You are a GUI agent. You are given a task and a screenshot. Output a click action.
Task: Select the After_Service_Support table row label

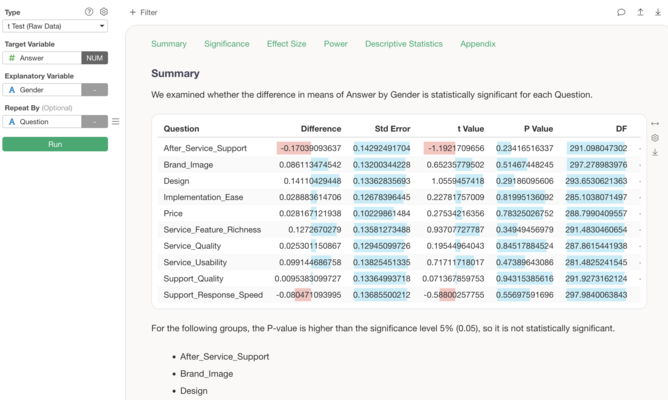pyautogui.click(x=205, y=148)
